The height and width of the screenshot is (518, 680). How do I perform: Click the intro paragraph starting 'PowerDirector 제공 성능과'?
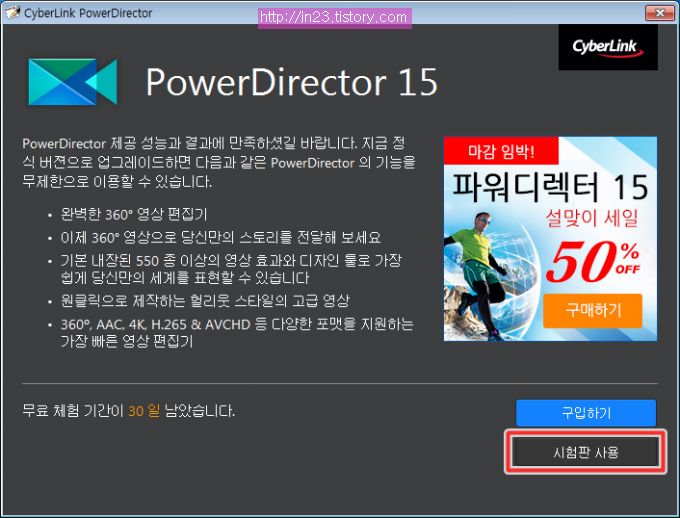click(x=219, y=162)
